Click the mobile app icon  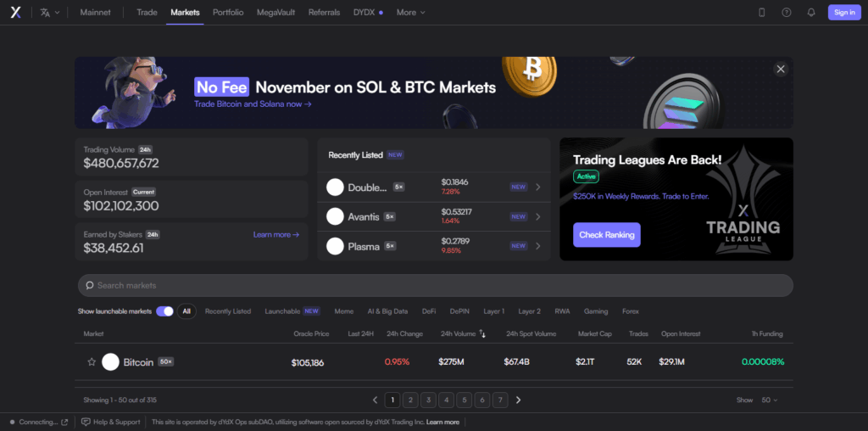point(761,13)
